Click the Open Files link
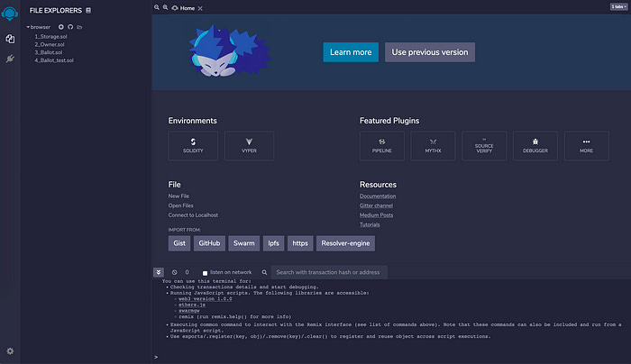Viewport: 631px width, 364px height. [x=180, y=205]
